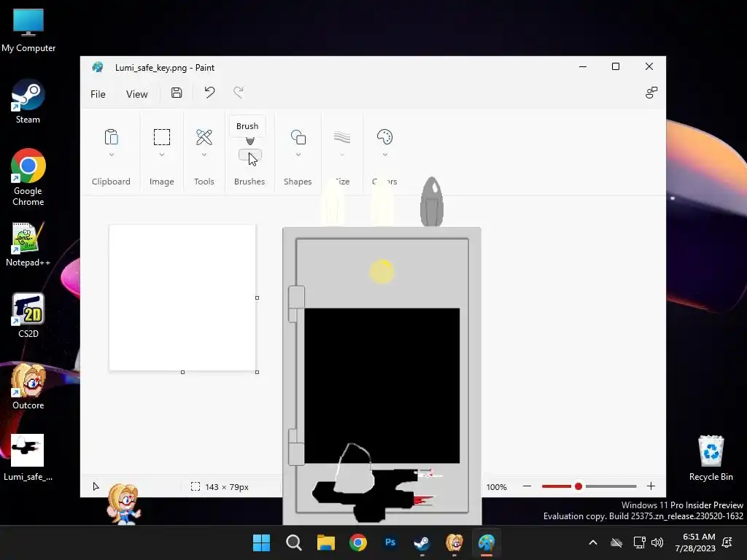Click the Size lines icon
Viewport: 747px width, 560px height.
(x=342, y=137)
